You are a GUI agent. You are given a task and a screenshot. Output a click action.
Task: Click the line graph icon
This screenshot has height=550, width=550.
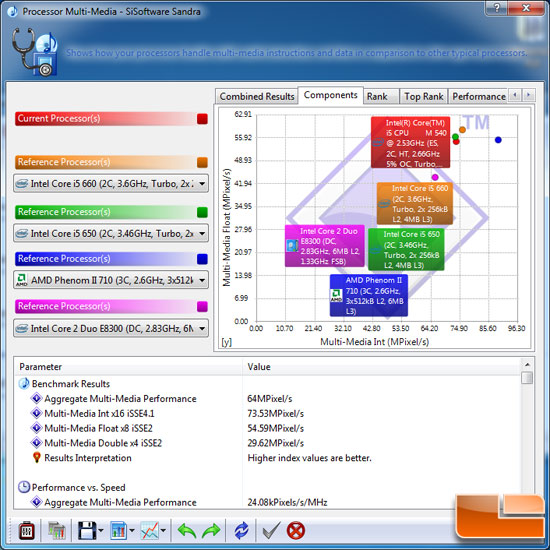[x=150, y=530]
